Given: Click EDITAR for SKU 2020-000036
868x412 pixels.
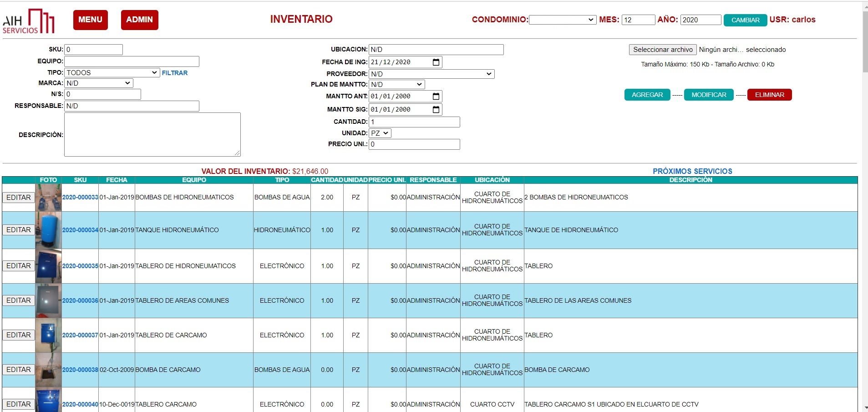Looking at the screenshot, I should click(x=19, y=300).
